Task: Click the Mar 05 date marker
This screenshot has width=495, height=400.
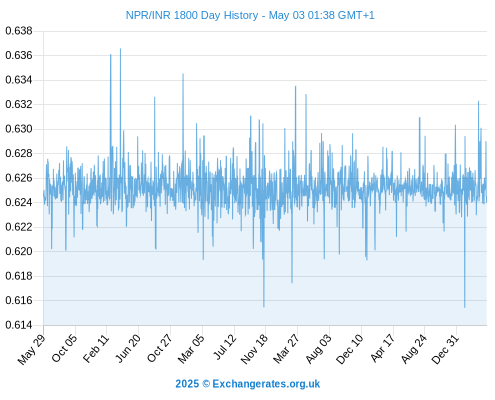Action: coord(191,348)
